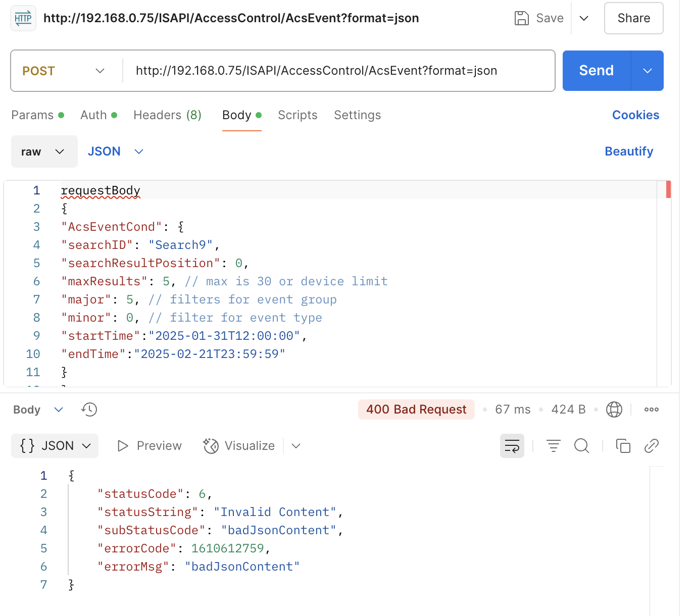692x616 pixels.
Task: Toggle the wrap lines icon in response
Action: coord(512,446)
